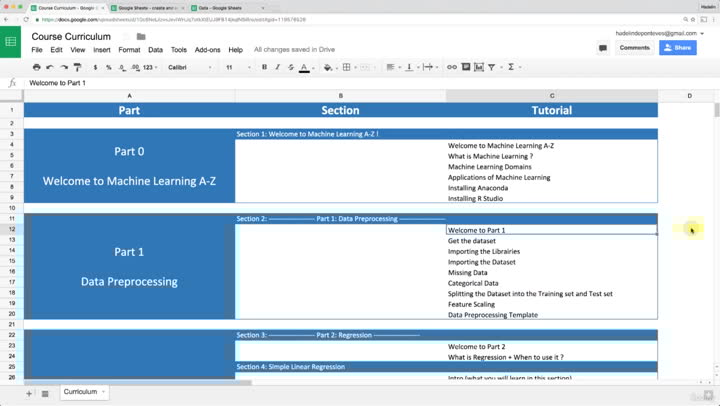Open the Format menu
This screenshot has width=720, height=406.
pyautogui.click(x=129, y=50)
